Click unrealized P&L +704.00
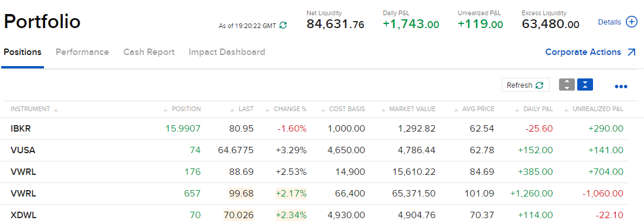Viewport: 644px width, 224px height. click(x=606, y=172)
